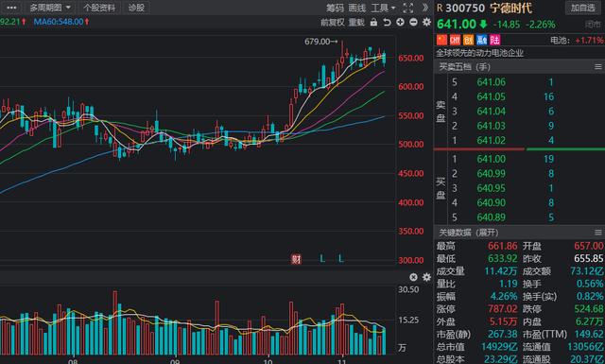Viewport: 605px width, 364px height.
Task: Open main chart settings gear
Action: [426, 22]
